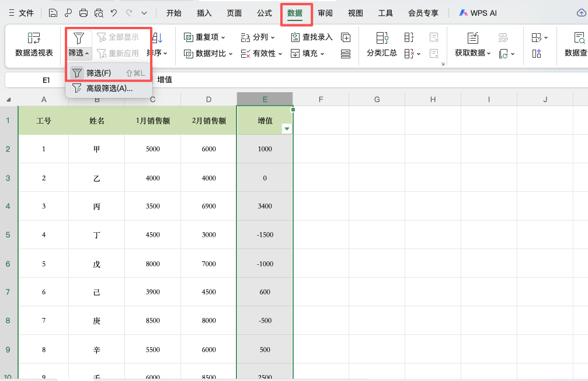Click 全部显示 to show all data
Image resolution: width=588 pixels, height=381 pixels.
tap(119, 37)
